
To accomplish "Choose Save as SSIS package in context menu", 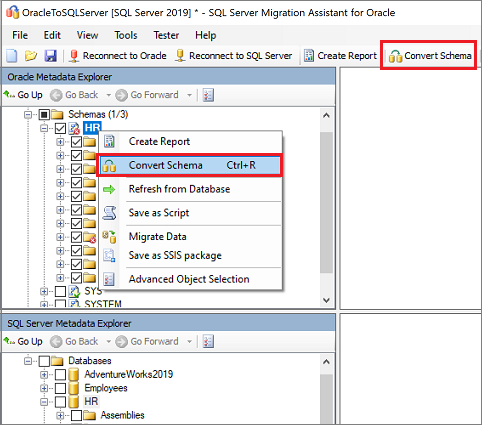I will (190, 255).
